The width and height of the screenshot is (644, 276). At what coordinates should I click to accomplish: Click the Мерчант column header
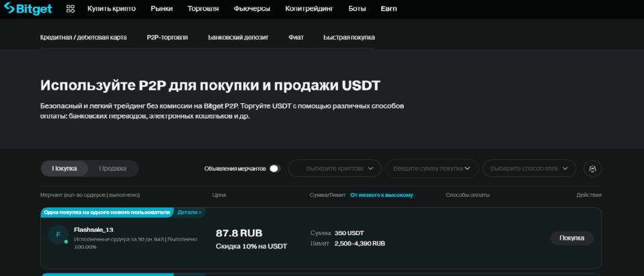point(90,195)
